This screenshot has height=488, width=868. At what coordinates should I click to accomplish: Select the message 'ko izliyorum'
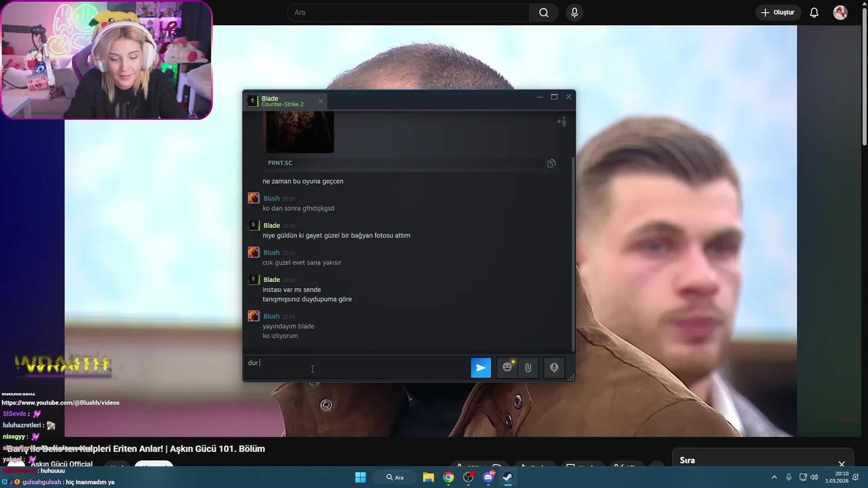pyautogui.click(x=280, y=336)
